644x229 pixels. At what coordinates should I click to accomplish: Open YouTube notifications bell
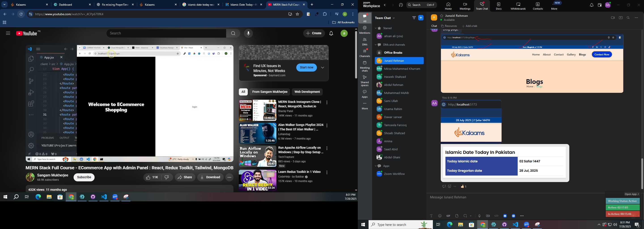tap(331, 33)
